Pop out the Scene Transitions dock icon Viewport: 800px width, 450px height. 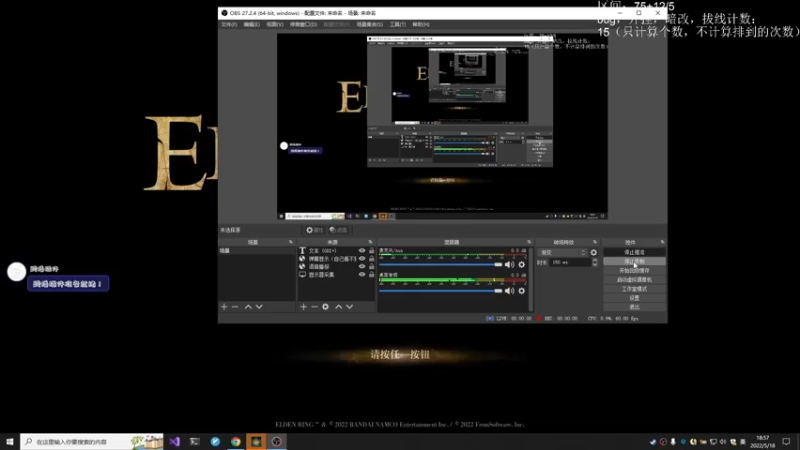[x=595, y=242]
